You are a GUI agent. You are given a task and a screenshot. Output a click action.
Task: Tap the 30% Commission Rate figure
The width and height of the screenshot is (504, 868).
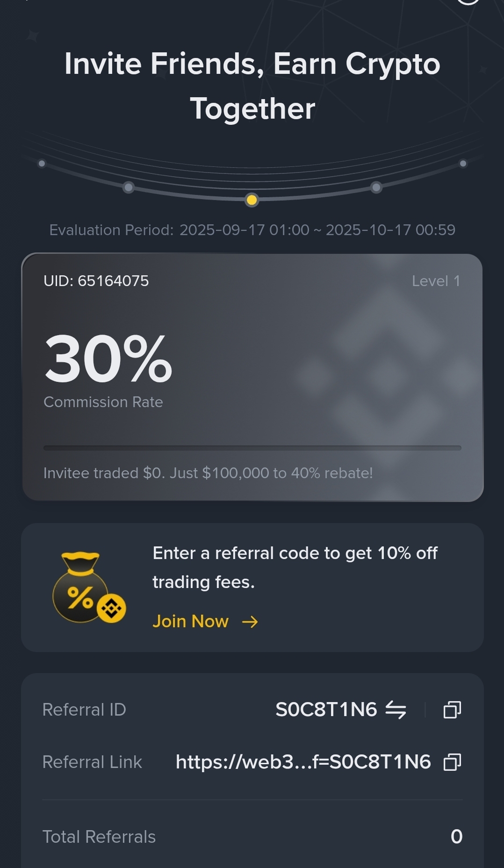click(x=108, y=359)
